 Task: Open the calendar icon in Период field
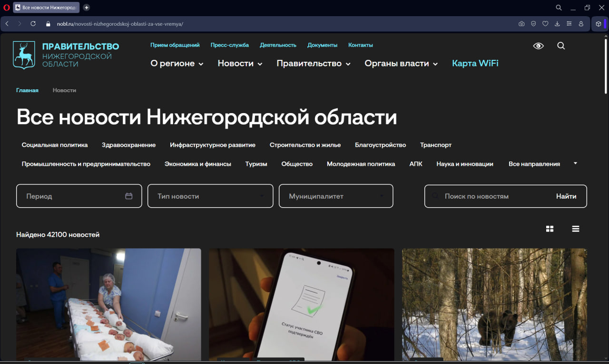tap(129, 196)
